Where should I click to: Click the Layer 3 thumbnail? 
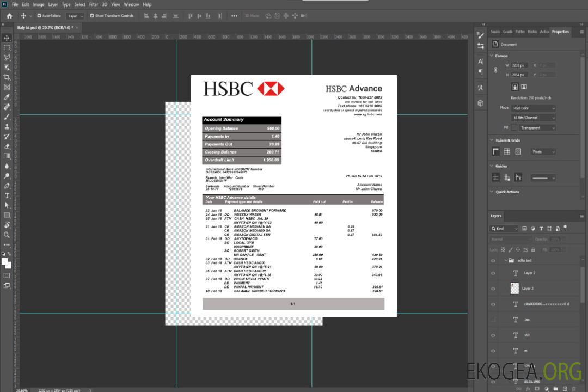click(514, 289)
